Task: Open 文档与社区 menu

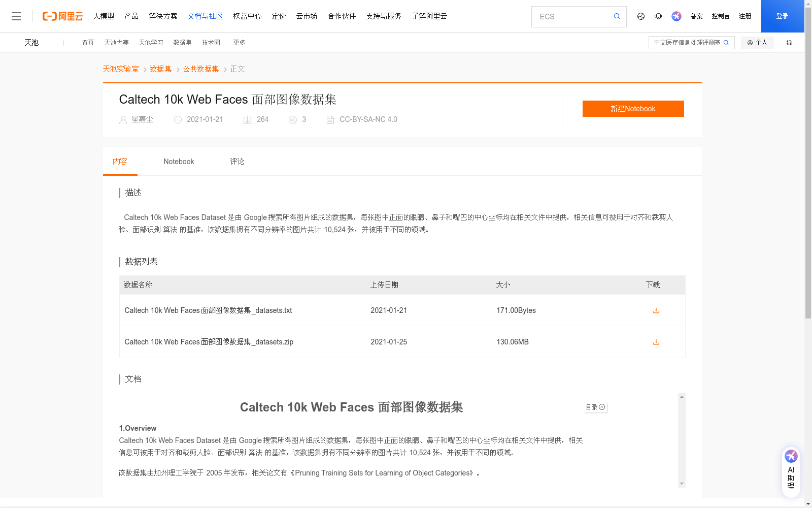Action: [205, 16]
